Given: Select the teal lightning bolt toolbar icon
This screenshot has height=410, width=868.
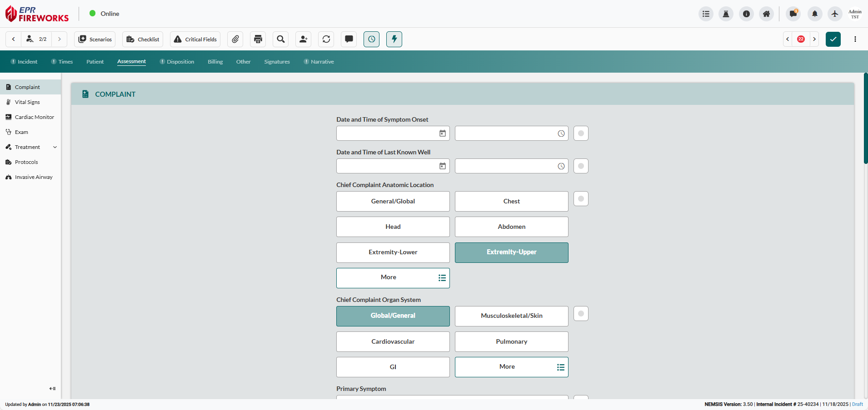Looking at the screenshot, I should coord(394,39).
